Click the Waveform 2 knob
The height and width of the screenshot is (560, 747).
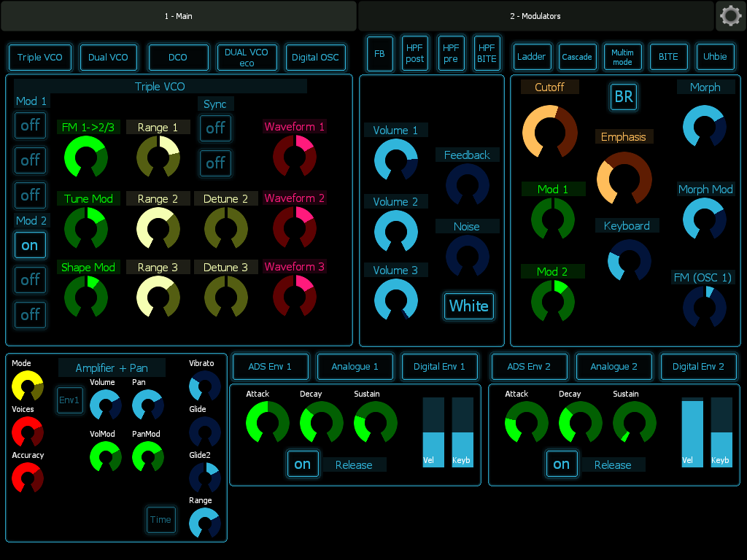(295, 227)
